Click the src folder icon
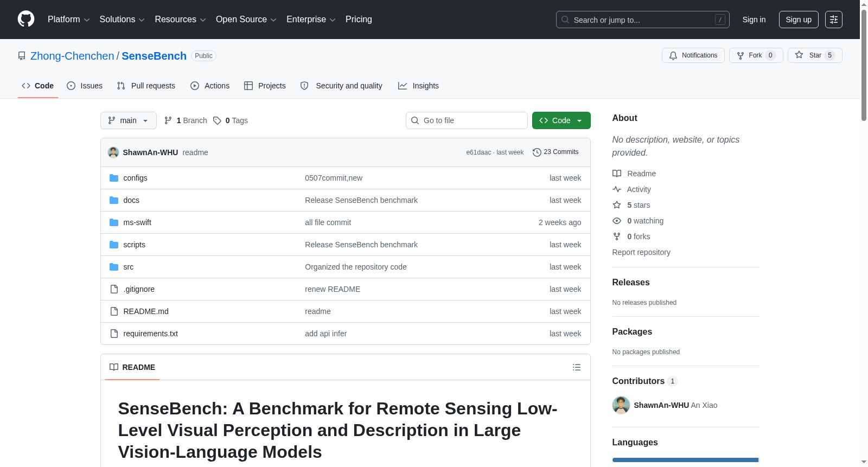The width and height of the screenshot is (868, 467). coord(114,267)
